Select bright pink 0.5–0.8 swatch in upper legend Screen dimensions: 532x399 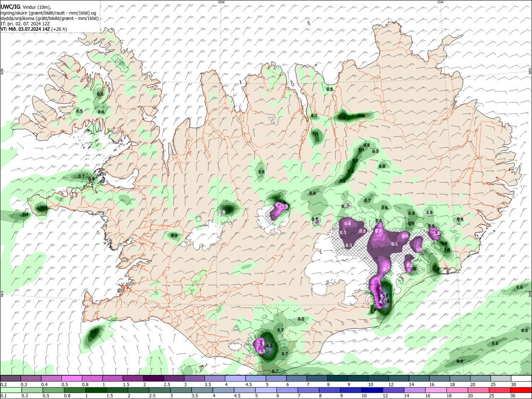coord(72,379)
